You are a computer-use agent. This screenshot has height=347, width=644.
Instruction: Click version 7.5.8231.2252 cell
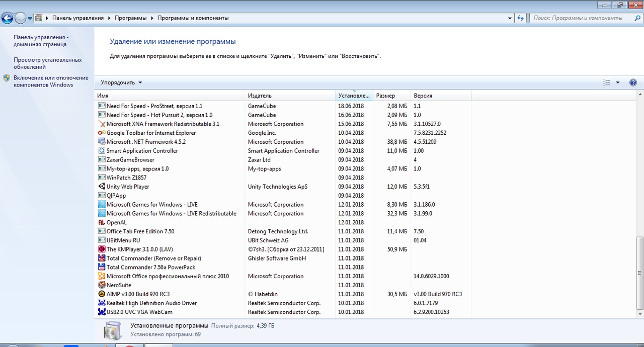pos(430,133)
